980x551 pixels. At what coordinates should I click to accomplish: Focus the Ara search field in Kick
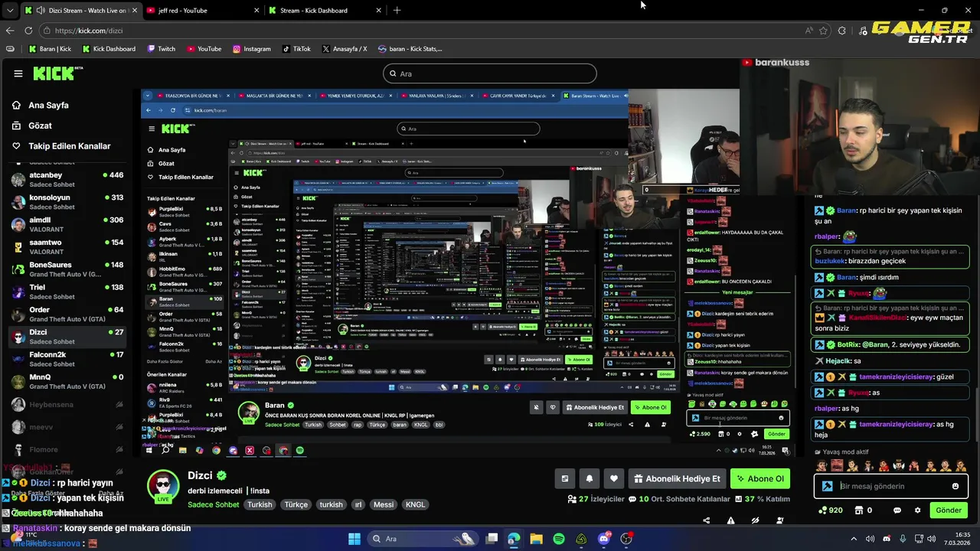490,73
